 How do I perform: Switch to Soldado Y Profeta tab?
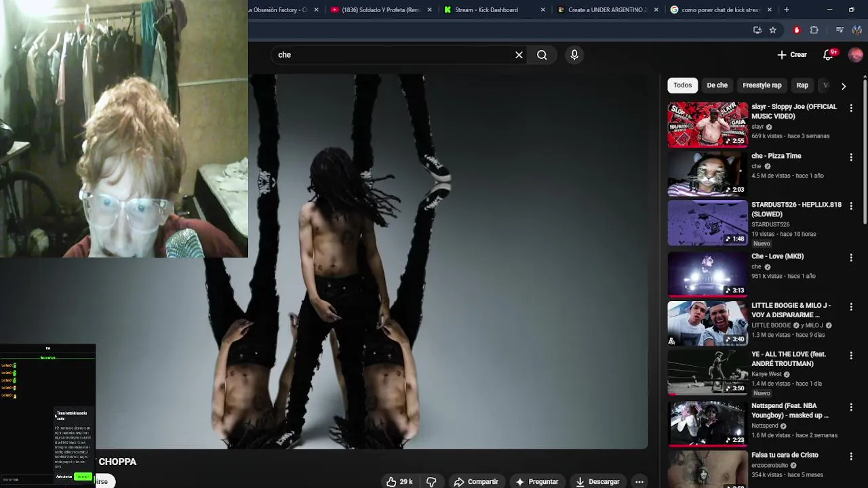[381, 10]
